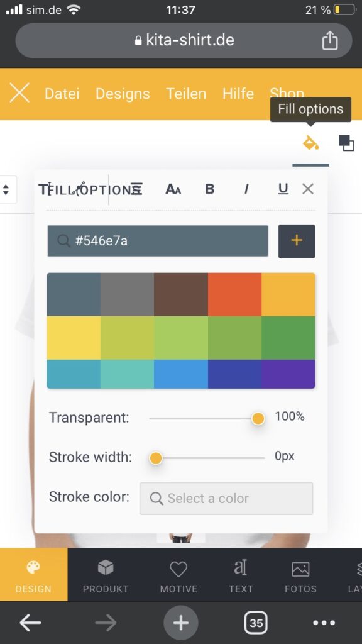Open the browser tabs counter showing 35
The image size is (362, 644).
pos(256,623)
